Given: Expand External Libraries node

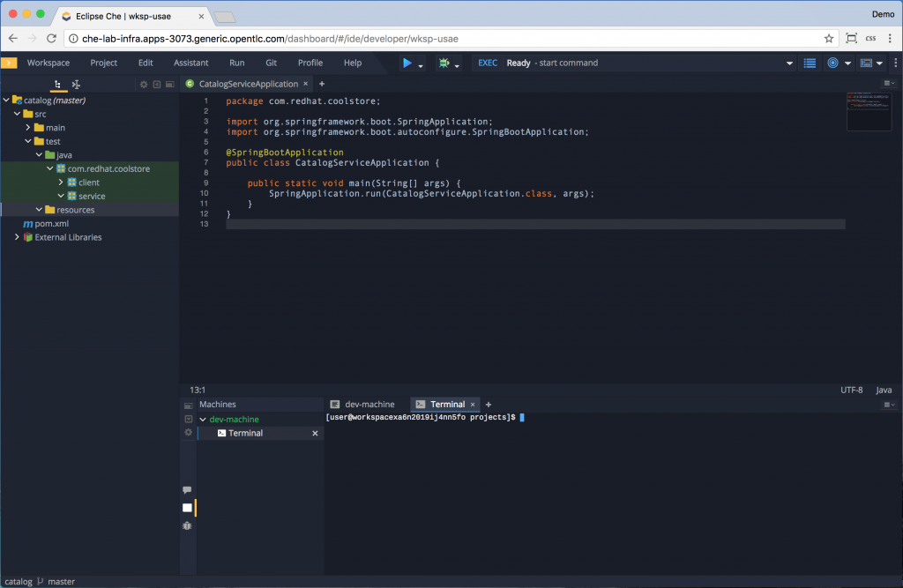Looking at the screenshot, I should 17,237.
